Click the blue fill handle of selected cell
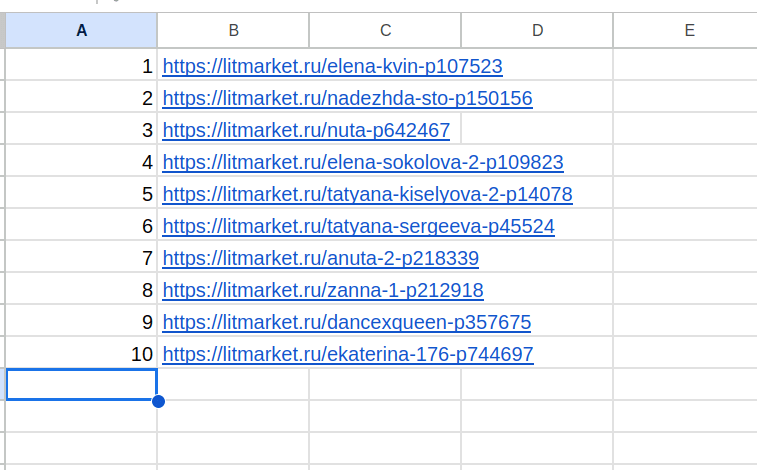This screenshot has width=757, height=470. (158, 401)
